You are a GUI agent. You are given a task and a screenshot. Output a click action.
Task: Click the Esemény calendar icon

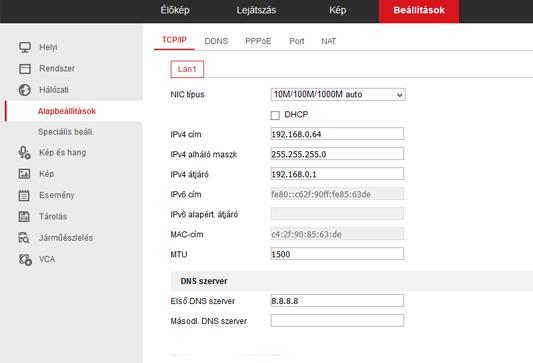[24, 195]
